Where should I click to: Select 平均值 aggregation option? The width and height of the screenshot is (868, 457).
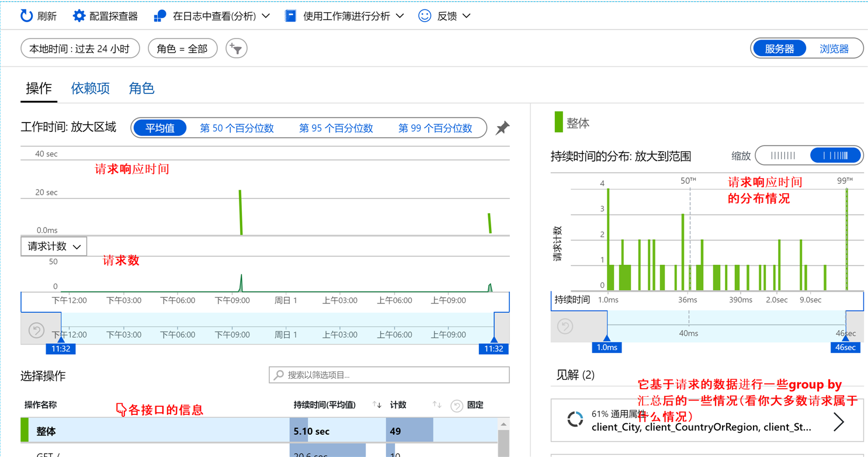tap(160, 128)
